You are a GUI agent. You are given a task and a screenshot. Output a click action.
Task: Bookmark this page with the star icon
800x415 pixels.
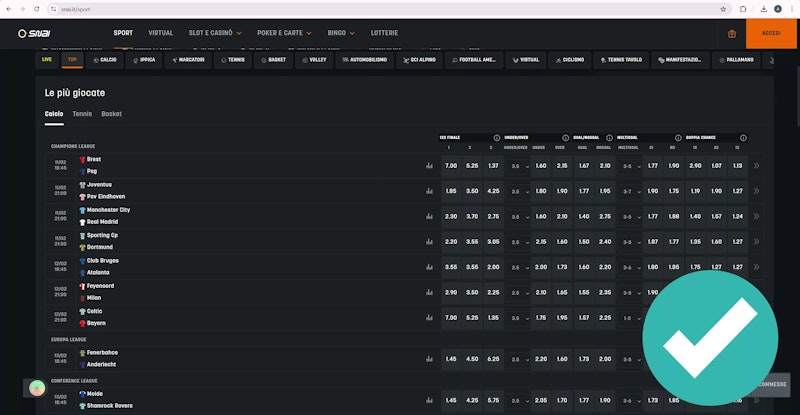[723, 8]
